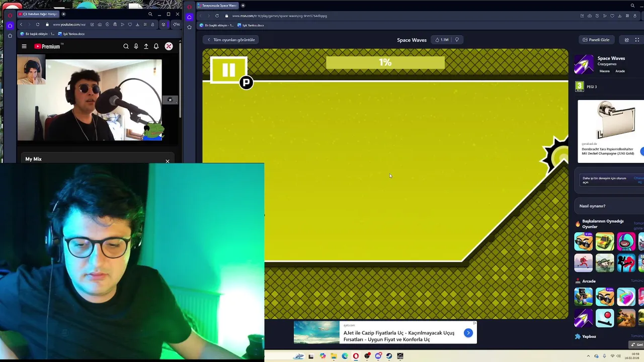This screenshot has width=644, height=362.
Task: Open YouTube notifications bell
Action: 156,46
